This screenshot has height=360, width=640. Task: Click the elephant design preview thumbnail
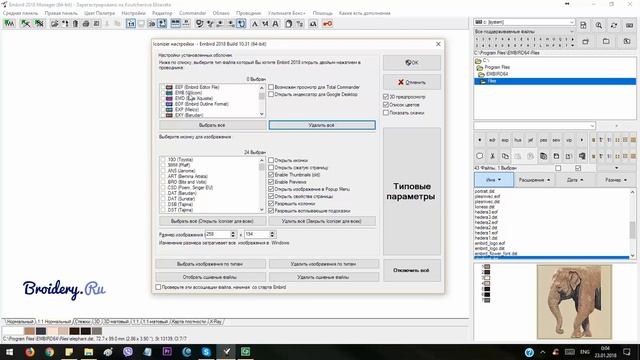pyautogui.click(x=574, y=302)
